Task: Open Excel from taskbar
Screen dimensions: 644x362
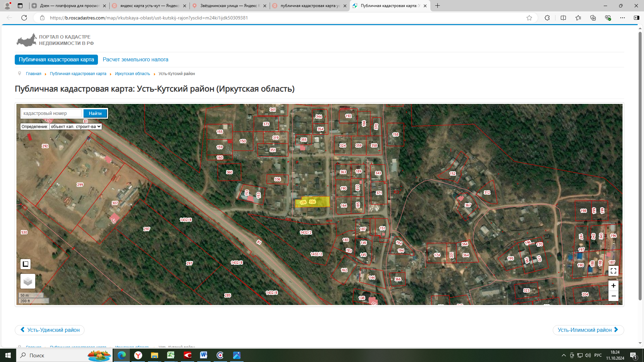Action: pos(171,355)
